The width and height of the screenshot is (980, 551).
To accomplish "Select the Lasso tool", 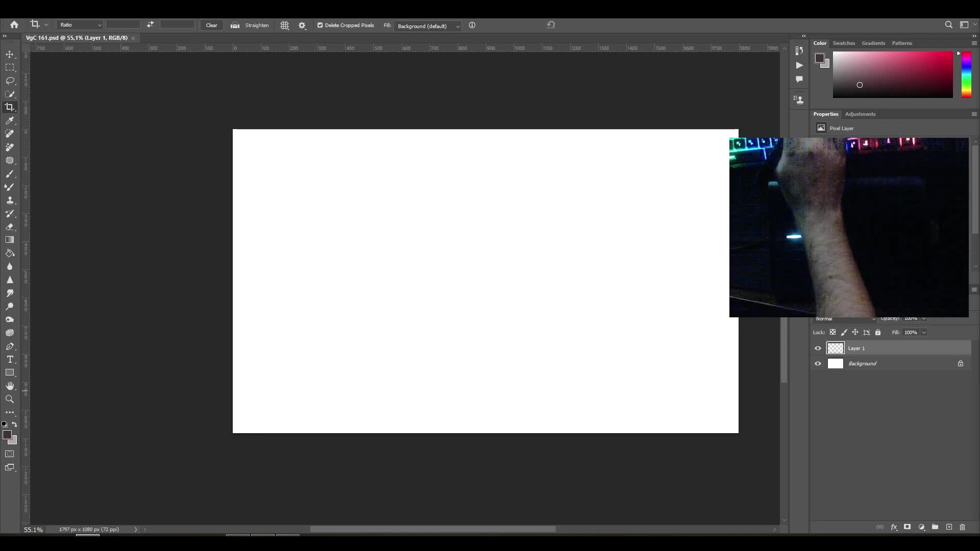I will [10, 81].
